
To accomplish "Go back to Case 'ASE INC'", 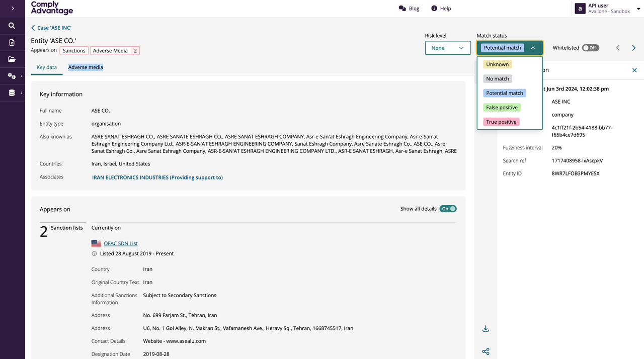I will pyautogui.click(x=51, y=28).
